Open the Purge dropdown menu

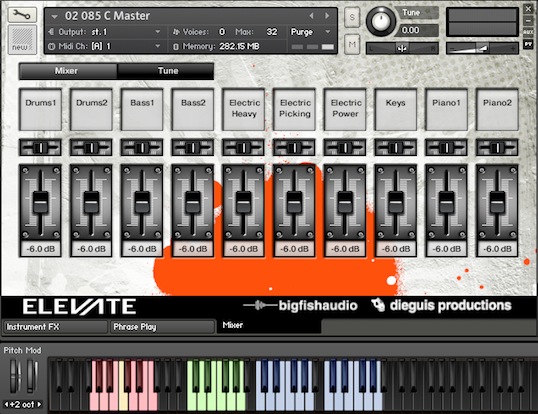point(311,32)
